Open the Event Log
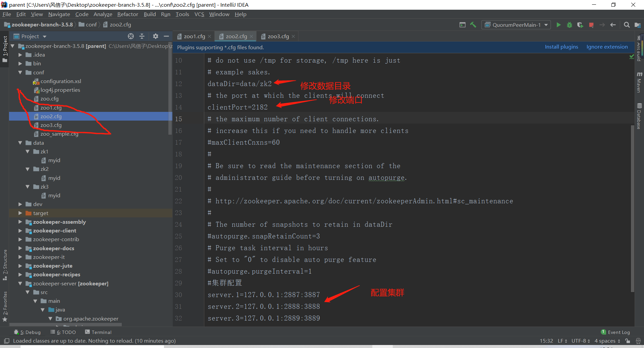The height and width of the screenshot is (348, 644). [615, 332]
